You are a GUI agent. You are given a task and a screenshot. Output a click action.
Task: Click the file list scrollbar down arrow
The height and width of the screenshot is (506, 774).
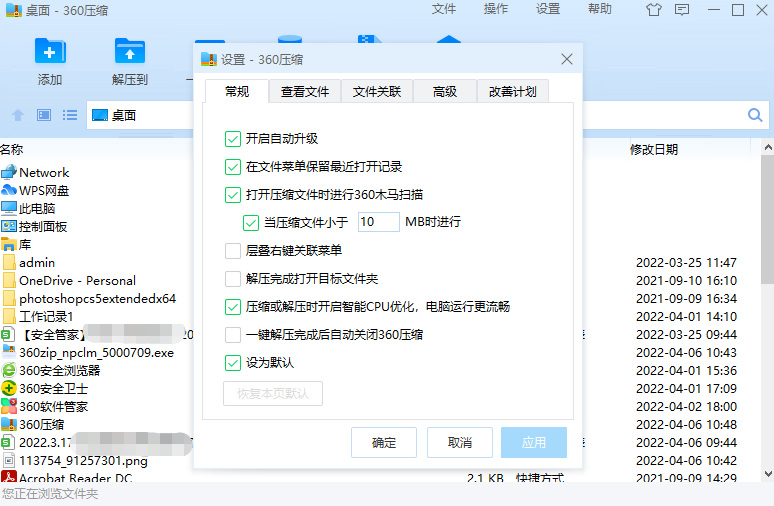pyautogui.click(x=768, y=474)
